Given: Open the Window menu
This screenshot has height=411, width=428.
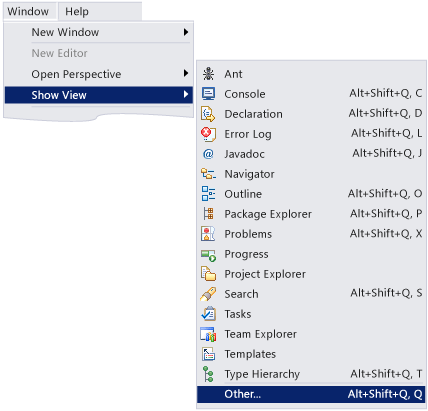Looking at the screenshot, I should click(28, 11).
